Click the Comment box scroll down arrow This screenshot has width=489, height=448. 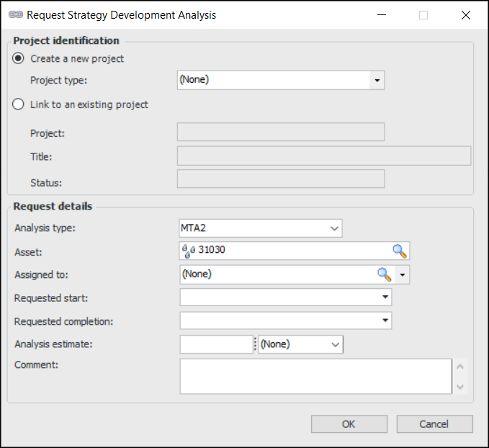tap(461, 387)
